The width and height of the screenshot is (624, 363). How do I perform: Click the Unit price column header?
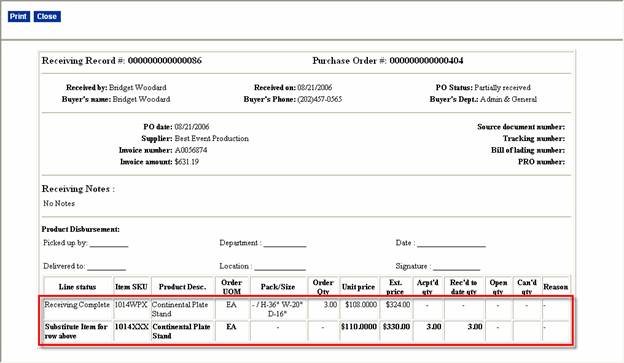359,287
